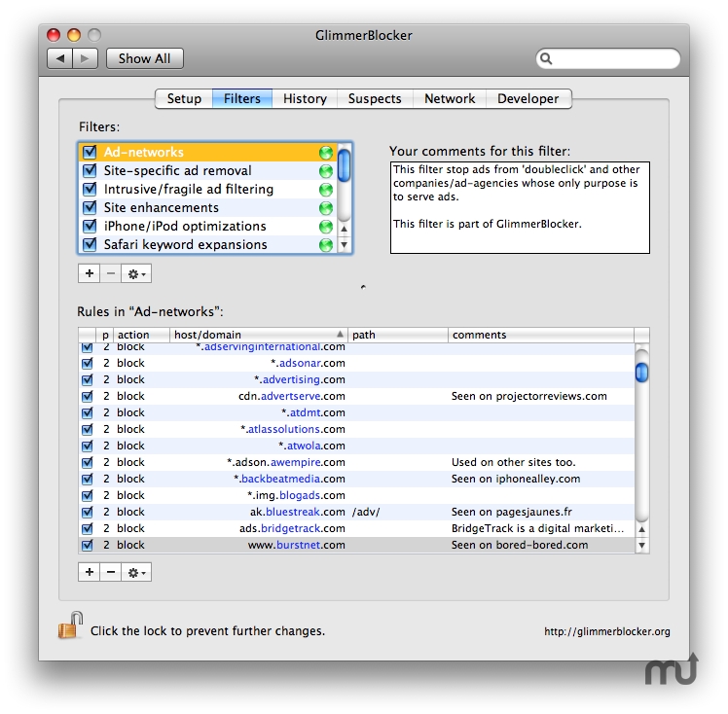
Task: Click the rules list scrollbar thumb
Action: coord(641,373)
